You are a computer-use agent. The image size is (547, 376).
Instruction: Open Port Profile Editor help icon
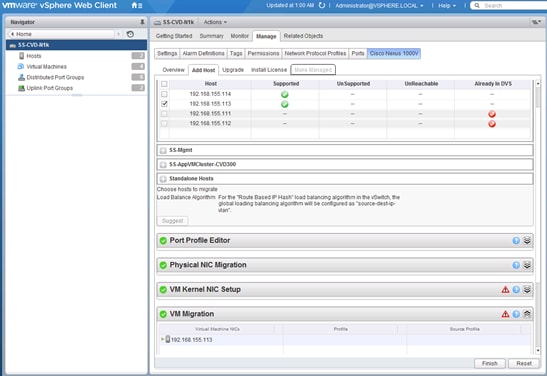tap(516, 240)
